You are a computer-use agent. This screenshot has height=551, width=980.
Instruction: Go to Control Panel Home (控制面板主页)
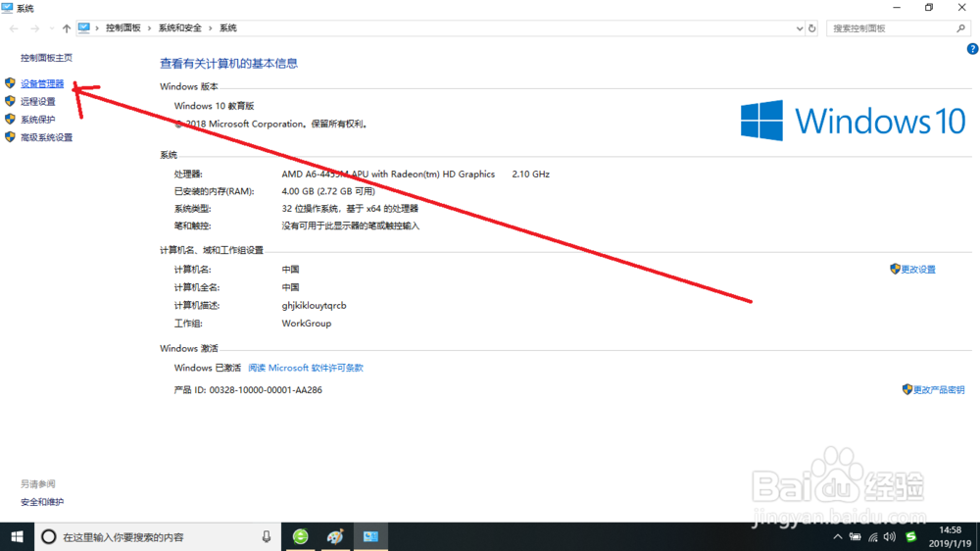coord(46,58)
